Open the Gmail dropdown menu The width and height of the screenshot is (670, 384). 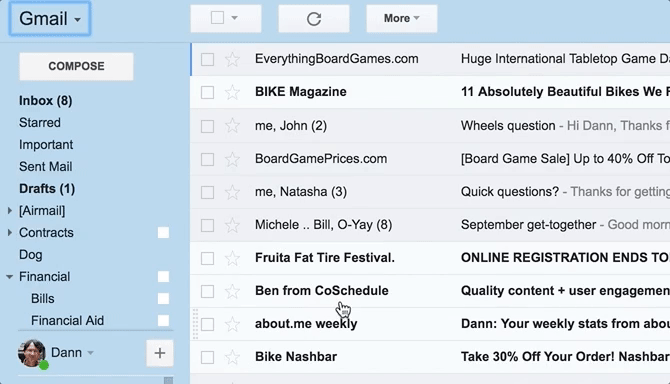tap(50, 19)
